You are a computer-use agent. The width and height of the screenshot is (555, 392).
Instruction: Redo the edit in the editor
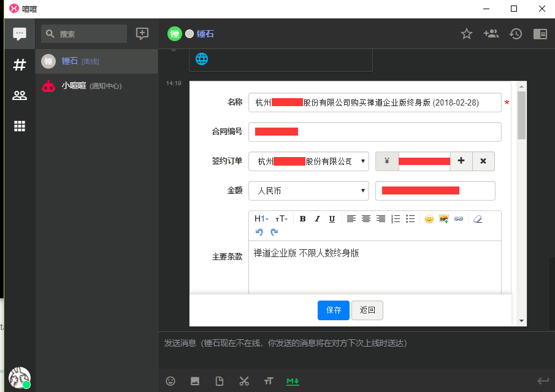tap(274, 232)
